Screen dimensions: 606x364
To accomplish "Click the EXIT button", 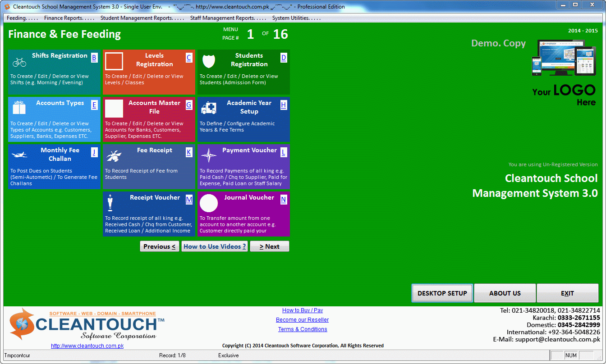I will click(567, 293).
